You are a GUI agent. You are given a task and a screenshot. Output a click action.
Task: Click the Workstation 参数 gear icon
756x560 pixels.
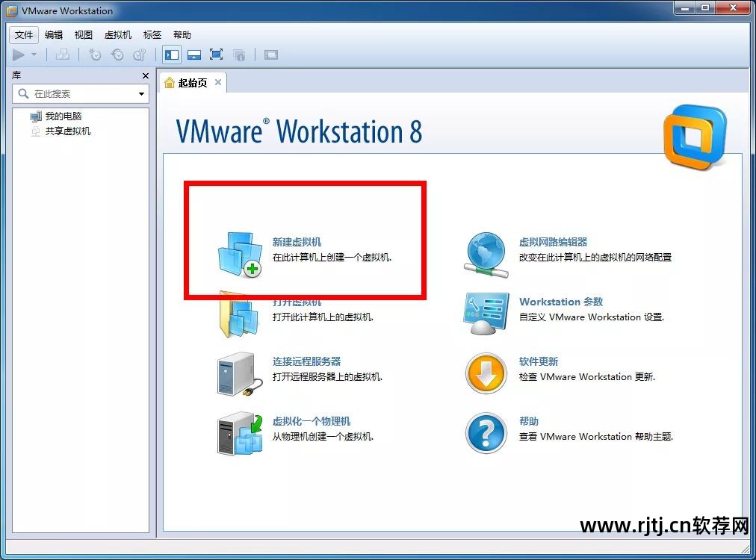[486, 314]
